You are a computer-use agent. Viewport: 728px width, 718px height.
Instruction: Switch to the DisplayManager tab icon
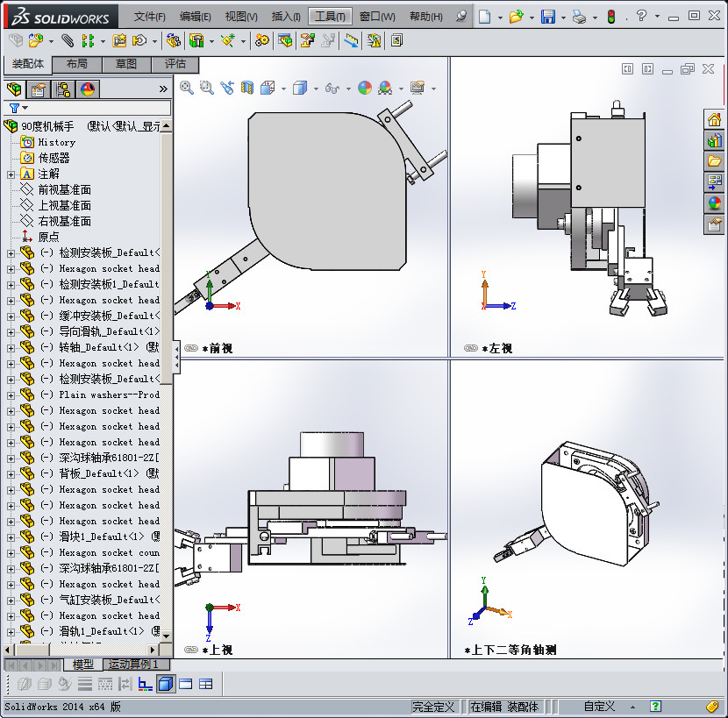pyautogui.click(x=88, y=89)
